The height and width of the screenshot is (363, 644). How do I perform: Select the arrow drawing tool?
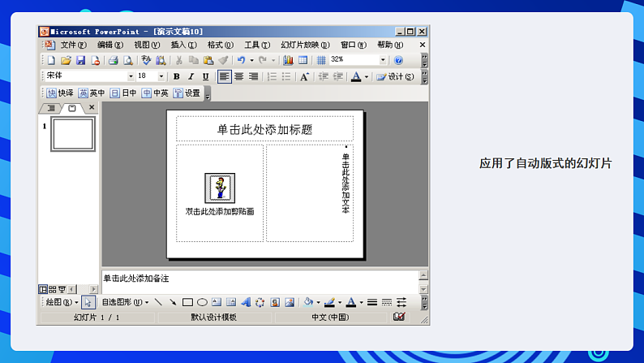[x=173, y=303]
